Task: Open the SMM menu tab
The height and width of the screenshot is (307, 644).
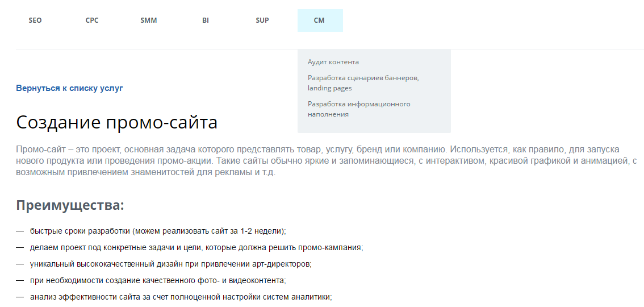Action: [149, 20]
